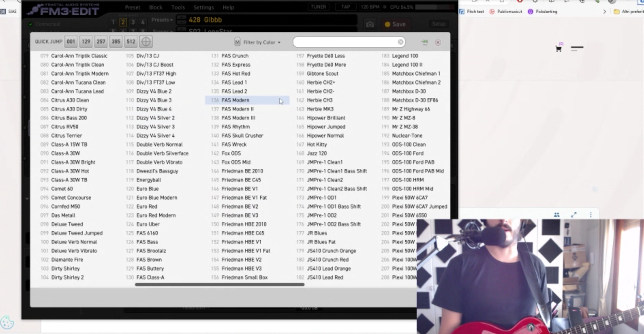This screenshot has width=644, height=334.
Task: Select amp 137 FAS Modern II
Action: (x=232, y=109)
